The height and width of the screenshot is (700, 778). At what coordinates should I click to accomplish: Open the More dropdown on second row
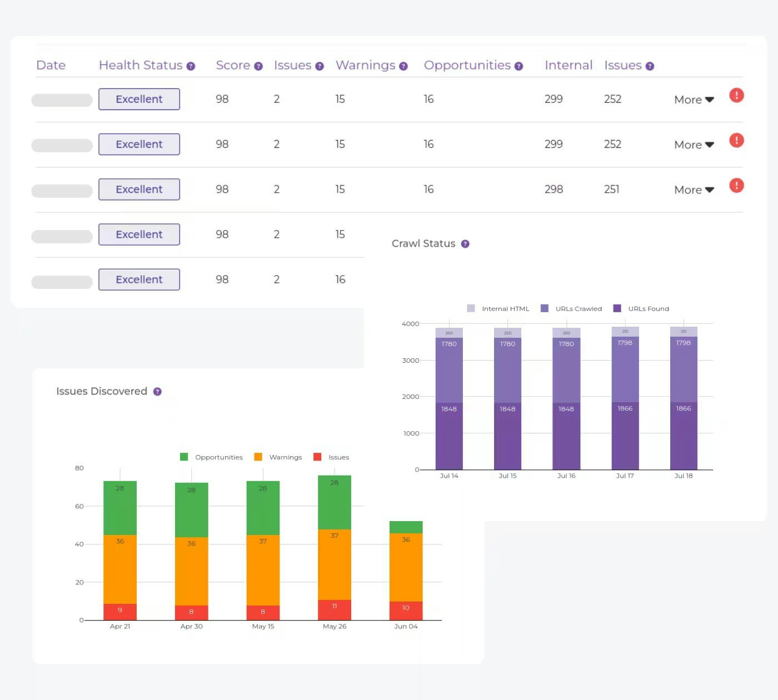(693, 144)
